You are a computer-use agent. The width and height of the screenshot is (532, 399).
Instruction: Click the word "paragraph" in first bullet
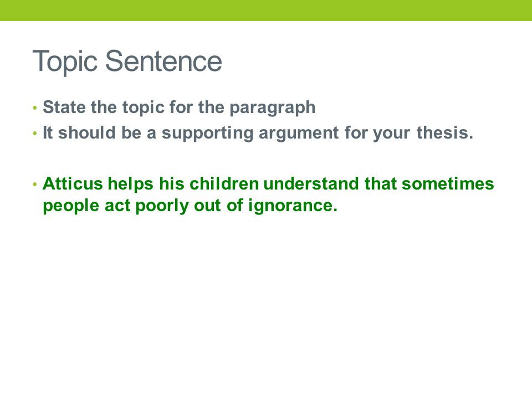click(x=273, y=109)
